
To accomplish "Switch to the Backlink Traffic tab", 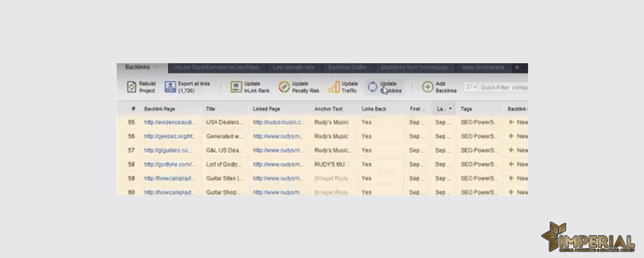I will coord(347,67).
